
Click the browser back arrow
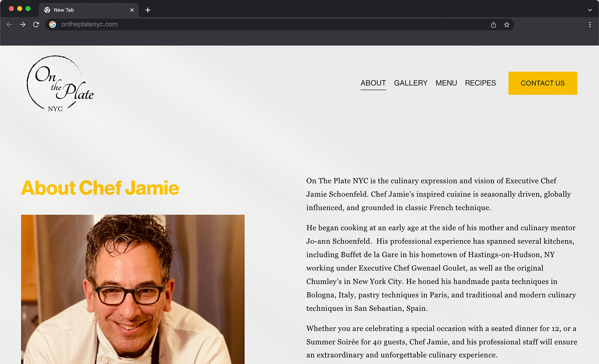(9, 25)
